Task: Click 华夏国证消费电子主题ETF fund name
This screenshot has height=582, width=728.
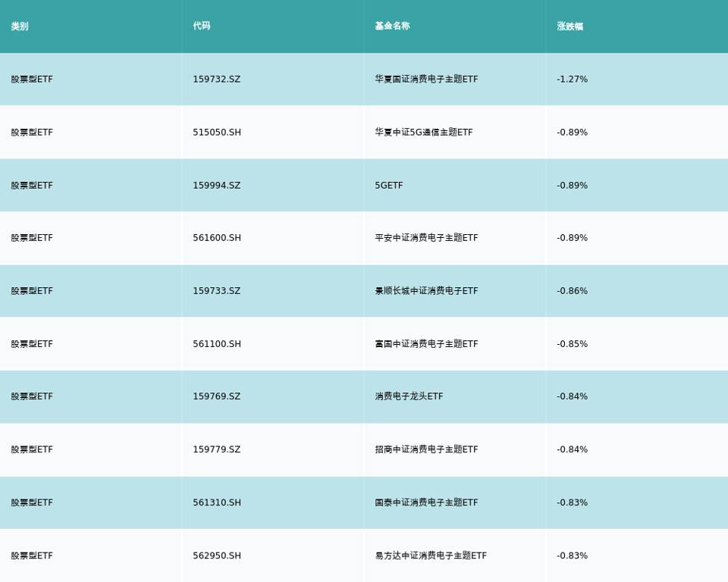Action: point(426,80)
